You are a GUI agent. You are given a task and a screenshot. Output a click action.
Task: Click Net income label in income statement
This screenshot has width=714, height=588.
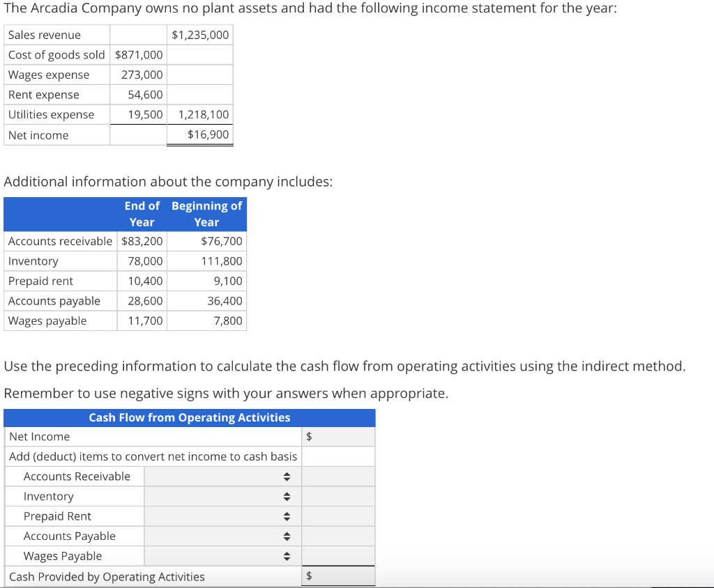tap(38, 135)
